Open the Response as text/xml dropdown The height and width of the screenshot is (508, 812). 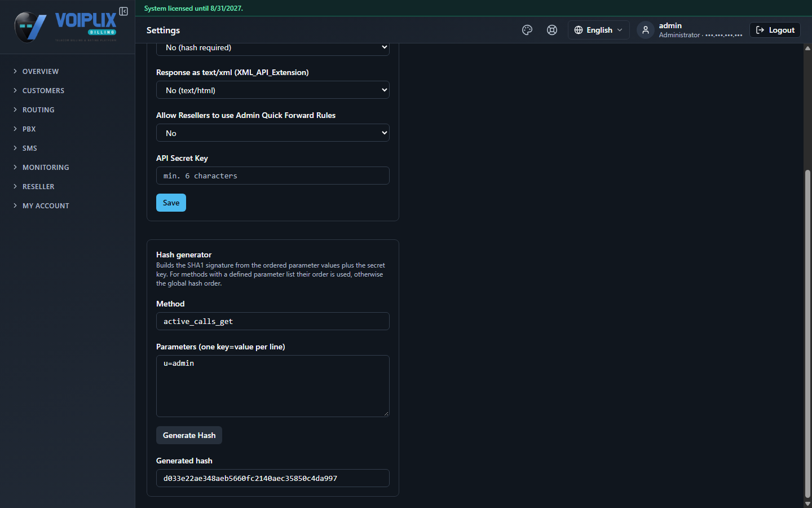(273, 90)
